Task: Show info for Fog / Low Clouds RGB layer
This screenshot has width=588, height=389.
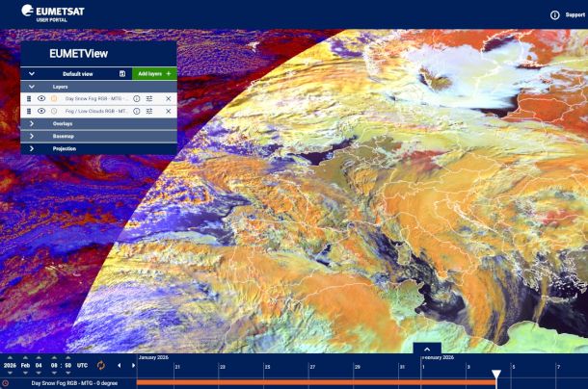Action: [x=137, y=112]
